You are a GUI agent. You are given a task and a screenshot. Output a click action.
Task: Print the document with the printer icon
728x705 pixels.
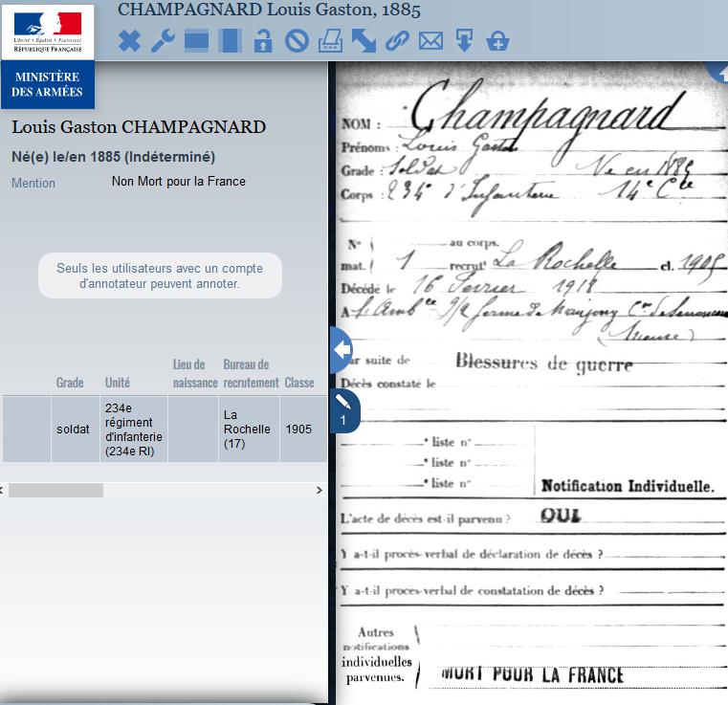tap(331, 41)
